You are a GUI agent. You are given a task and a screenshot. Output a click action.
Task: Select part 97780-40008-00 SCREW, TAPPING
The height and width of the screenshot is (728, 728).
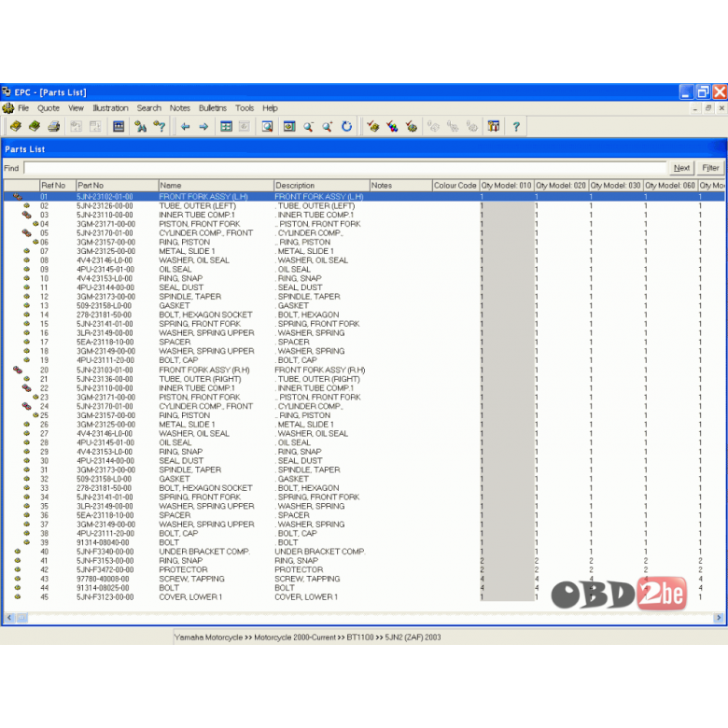364,579
